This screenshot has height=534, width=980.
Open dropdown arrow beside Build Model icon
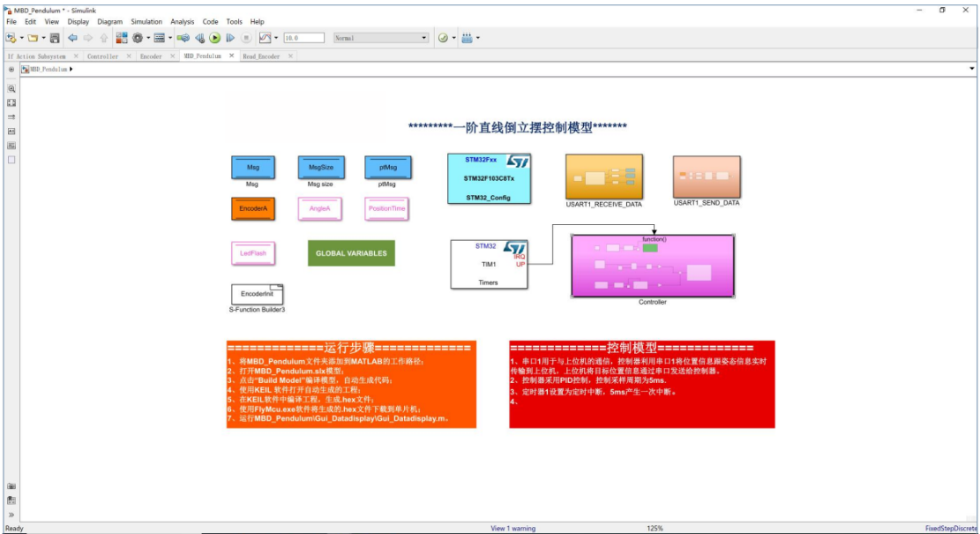coord(478,38)
